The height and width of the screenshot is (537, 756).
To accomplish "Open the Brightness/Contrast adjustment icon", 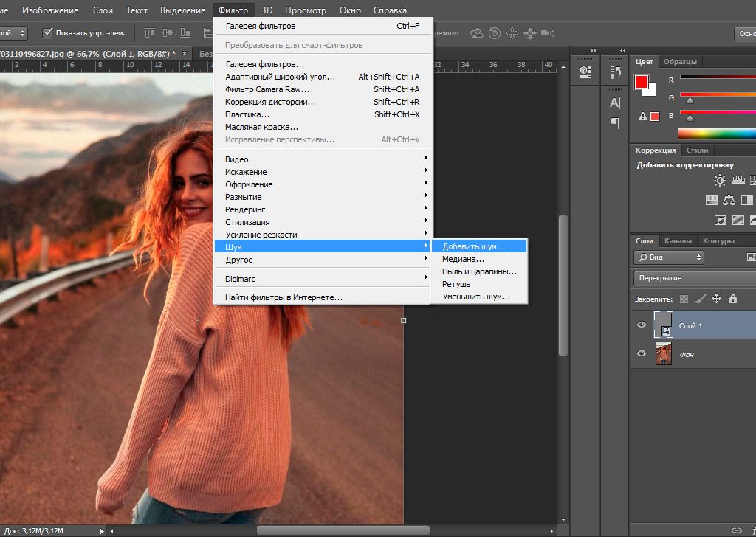I will coord(720,181).
